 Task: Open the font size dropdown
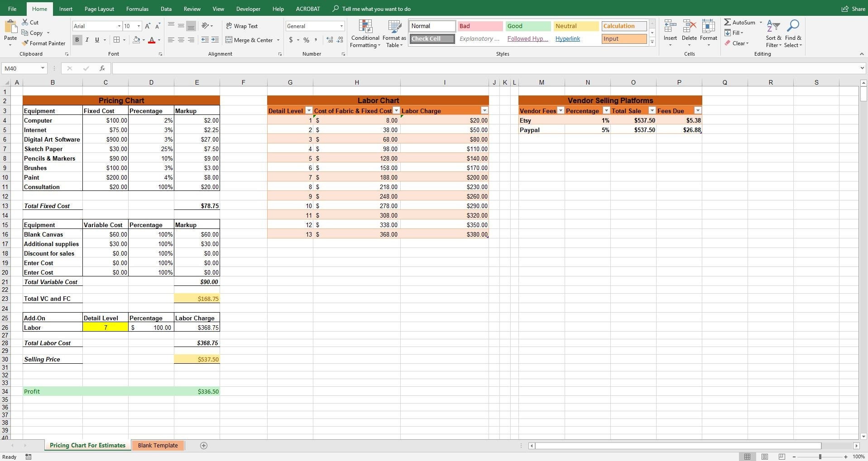(x=138, y=26)
